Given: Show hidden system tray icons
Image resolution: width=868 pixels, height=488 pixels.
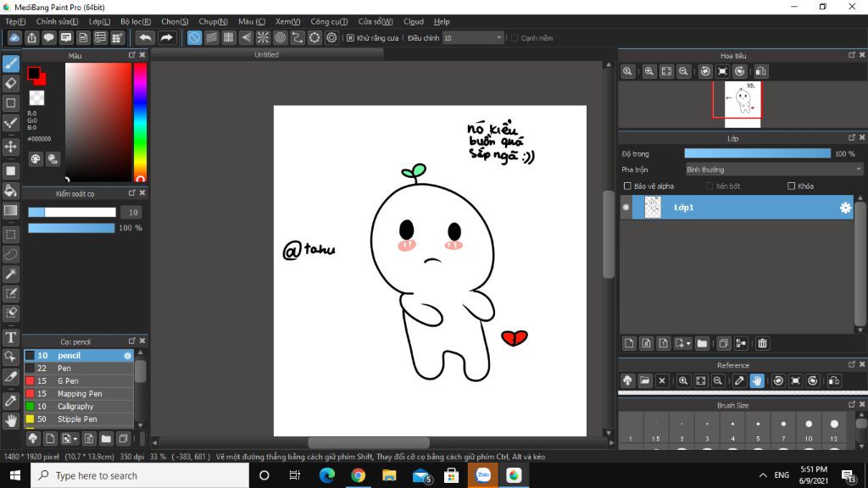Looking at the screenshot, I should 763,475.
